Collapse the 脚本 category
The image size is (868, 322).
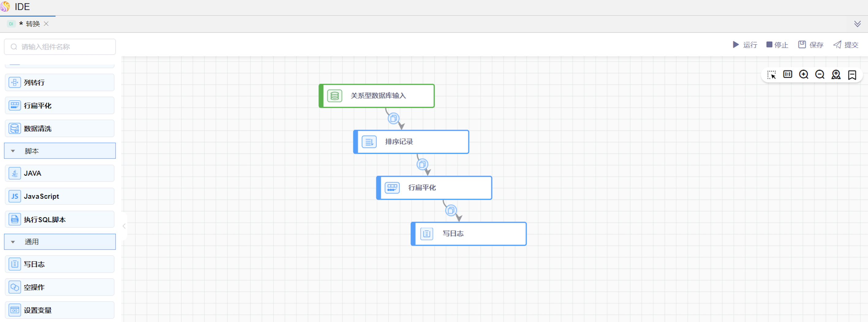13,151
